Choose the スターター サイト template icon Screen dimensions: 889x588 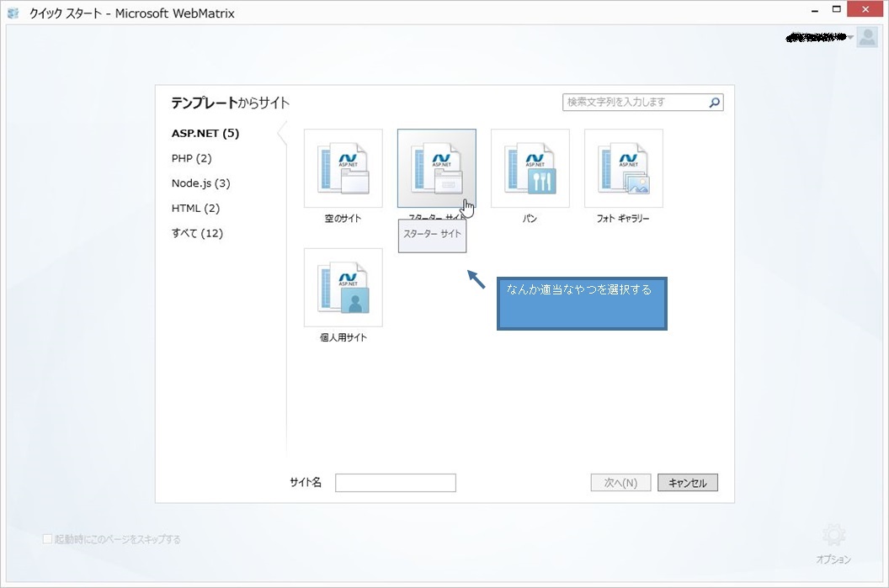437,168
